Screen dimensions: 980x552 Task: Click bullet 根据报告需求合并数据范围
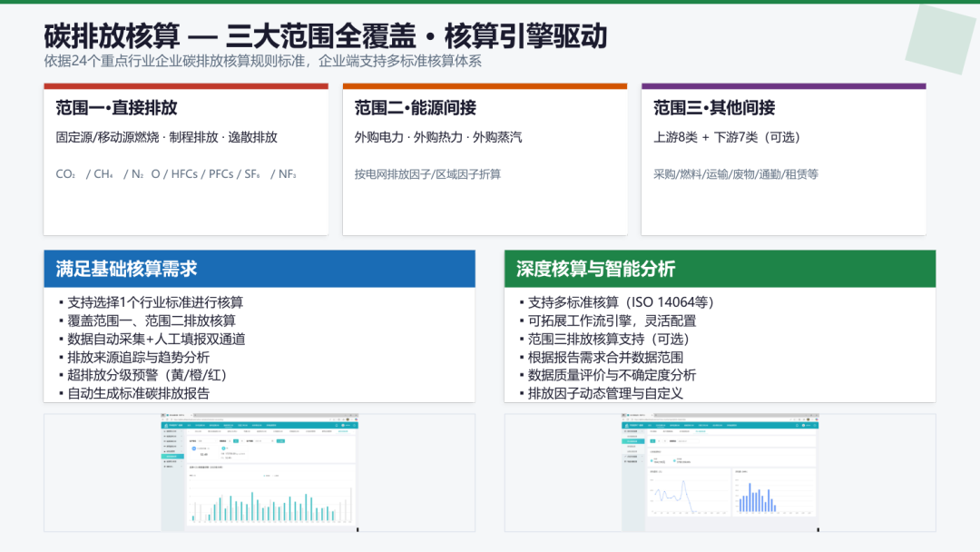[601, 357]
